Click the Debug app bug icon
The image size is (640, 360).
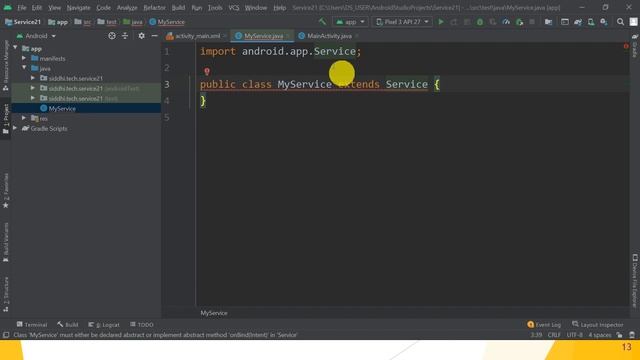[480, 22]
